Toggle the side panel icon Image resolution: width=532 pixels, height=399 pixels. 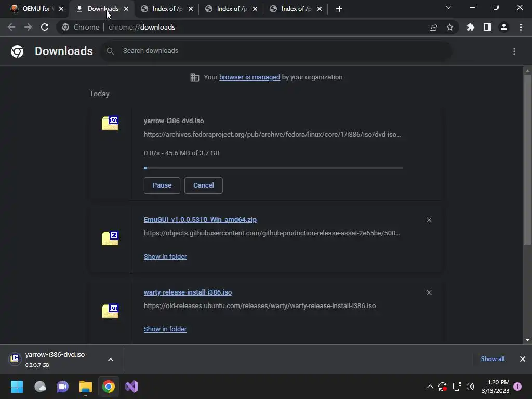487,27
